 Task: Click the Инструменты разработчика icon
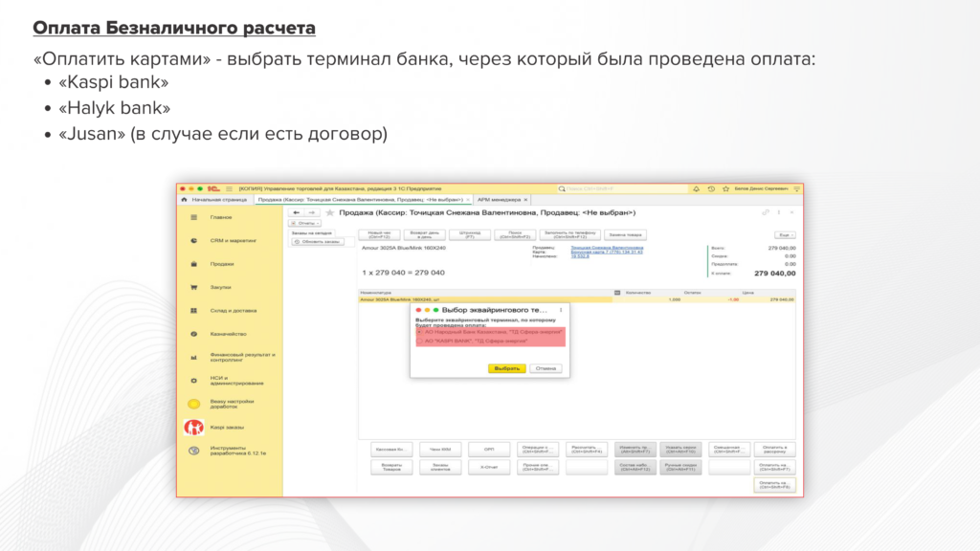[x=193, y=451]
